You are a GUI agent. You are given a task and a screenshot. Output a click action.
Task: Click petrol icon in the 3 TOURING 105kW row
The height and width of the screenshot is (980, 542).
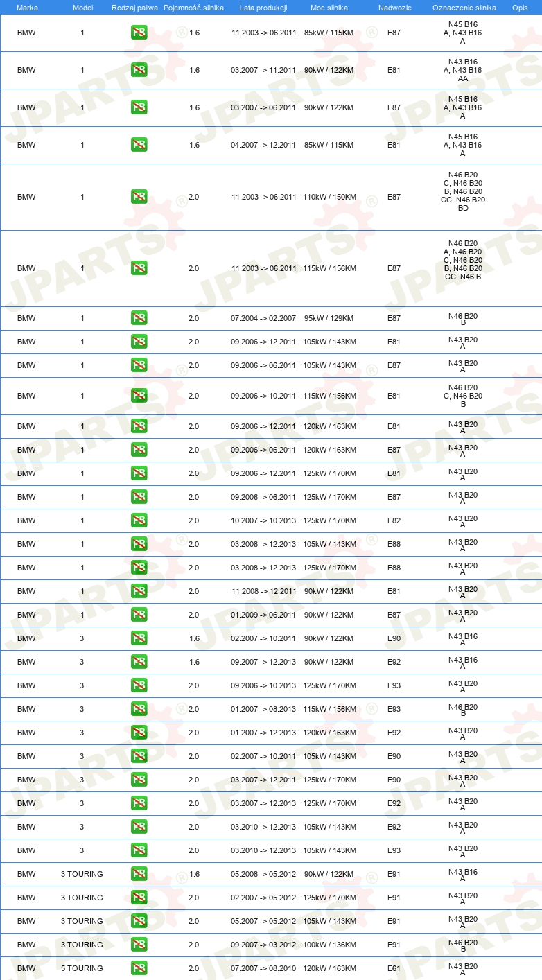(139, 921)
